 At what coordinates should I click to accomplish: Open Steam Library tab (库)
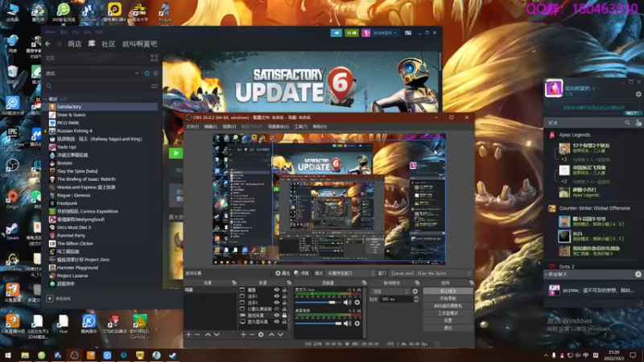coord(92,43)
